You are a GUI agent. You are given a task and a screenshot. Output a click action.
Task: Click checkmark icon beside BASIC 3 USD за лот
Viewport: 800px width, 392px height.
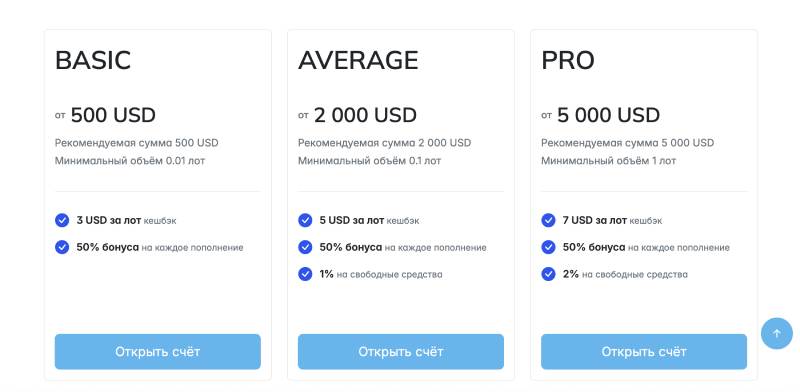pyautogui.click(x=62, y=220)
